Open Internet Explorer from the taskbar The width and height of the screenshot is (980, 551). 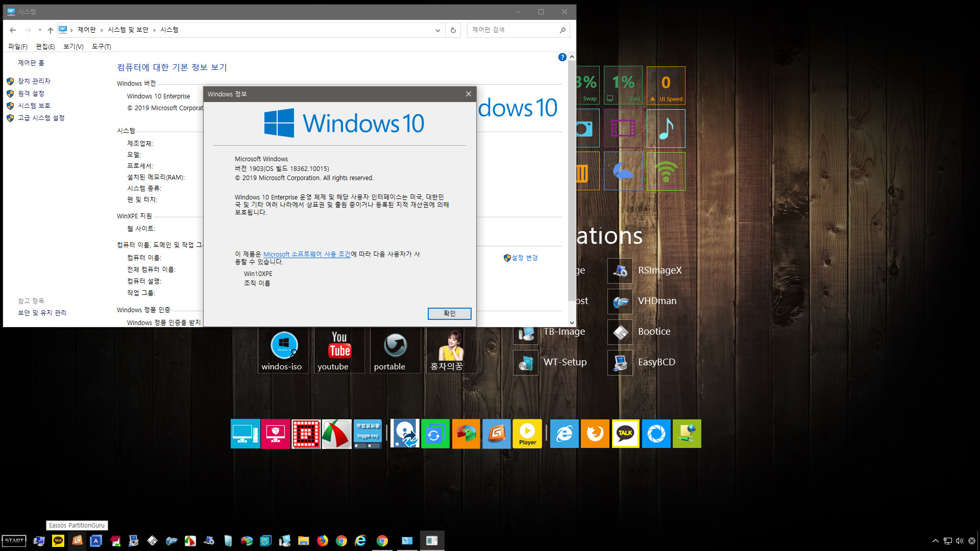[360, 541]
